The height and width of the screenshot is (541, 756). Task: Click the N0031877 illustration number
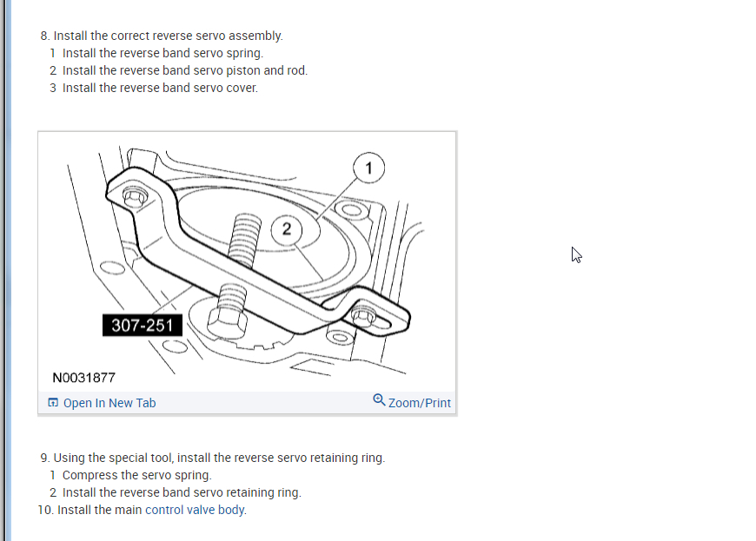tap(84, 378)
